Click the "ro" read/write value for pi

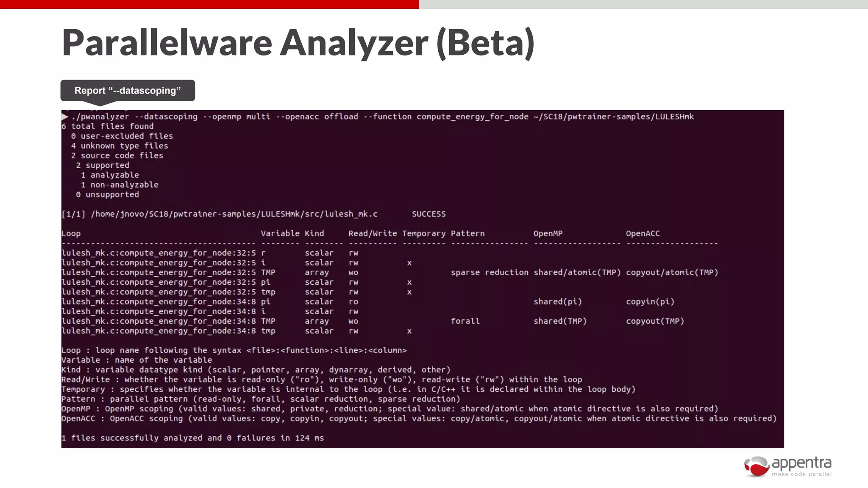point(353,302)
